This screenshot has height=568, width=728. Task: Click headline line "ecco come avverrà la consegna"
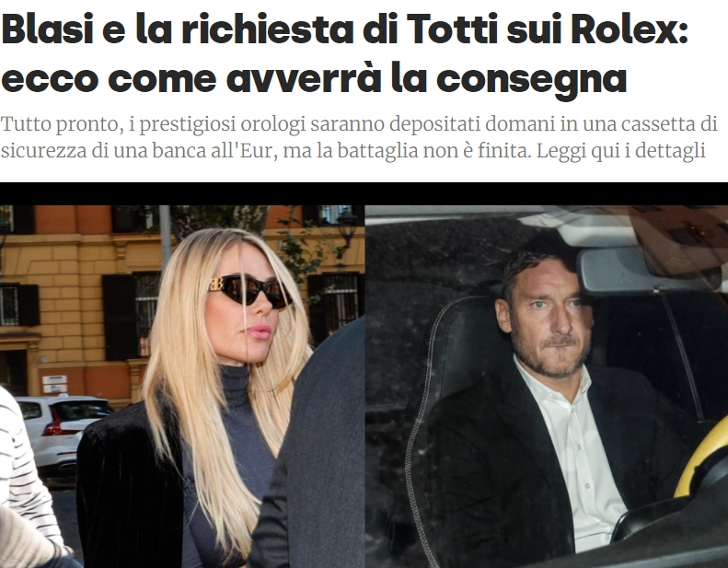pyautogui.click(x=314, y=78)
